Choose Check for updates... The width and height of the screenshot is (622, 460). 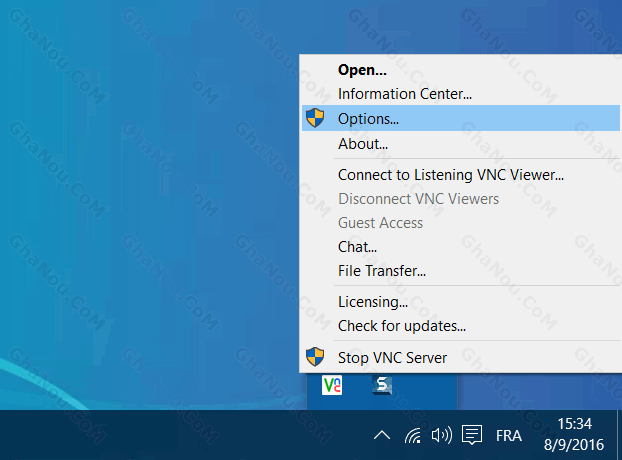(x=461, y=326)
